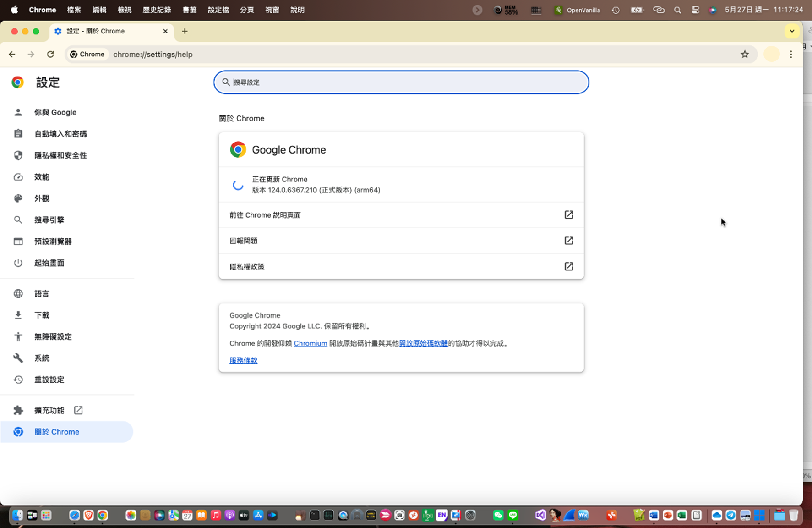This screenshot has width=812, height=528.
Task: Go to the 下載 downloads settings
Action: 41,315
